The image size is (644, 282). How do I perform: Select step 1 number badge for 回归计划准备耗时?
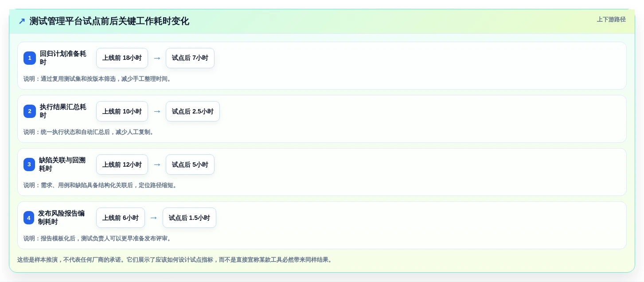[30, 58]
